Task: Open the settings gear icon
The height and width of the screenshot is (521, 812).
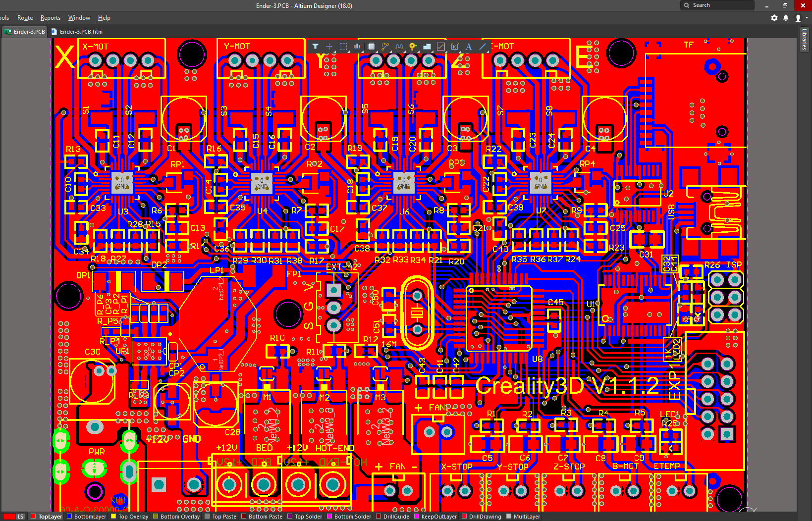Action: click(x=774, y=18)
